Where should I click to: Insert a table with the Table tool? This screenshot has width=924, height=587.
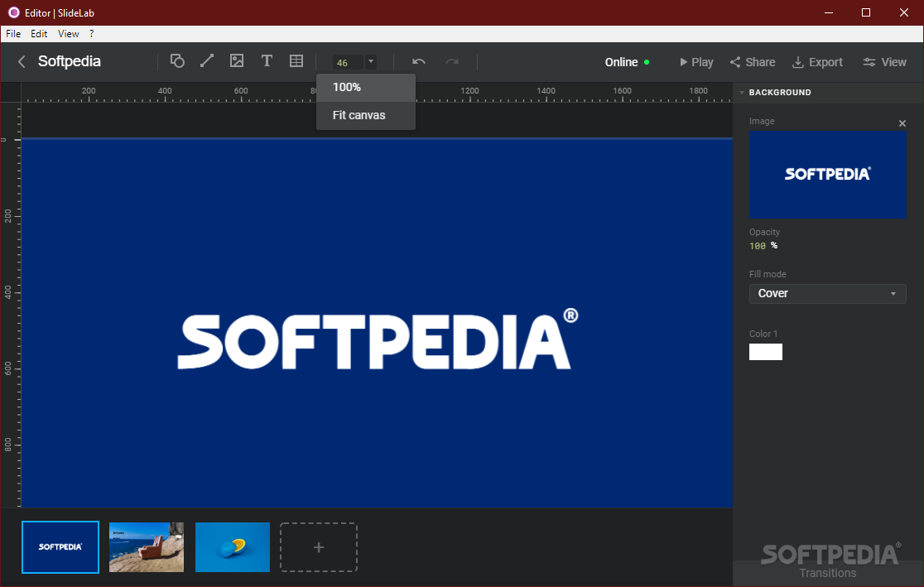tap(296, 60)
